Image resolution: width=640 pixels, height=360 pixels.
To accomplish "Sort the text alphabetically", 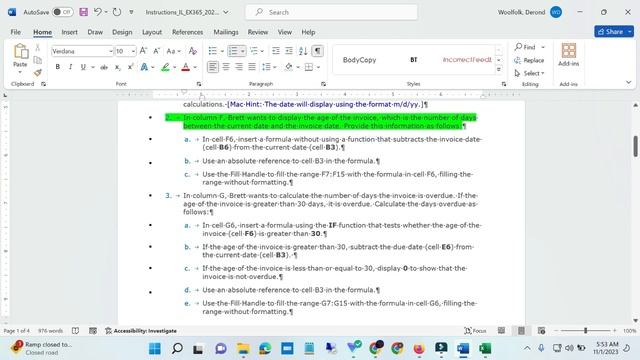I will click(x=303, y=51).
